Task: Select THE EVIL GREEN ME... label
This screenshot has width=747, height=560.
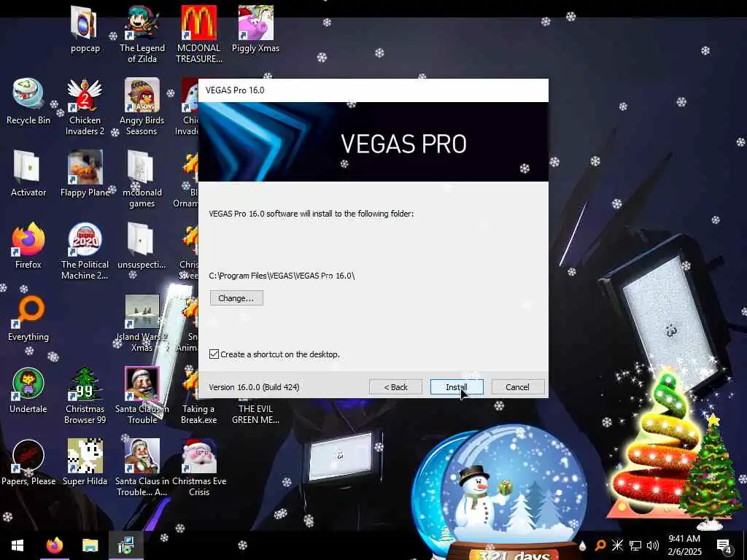Action: (x=256, y=414)
